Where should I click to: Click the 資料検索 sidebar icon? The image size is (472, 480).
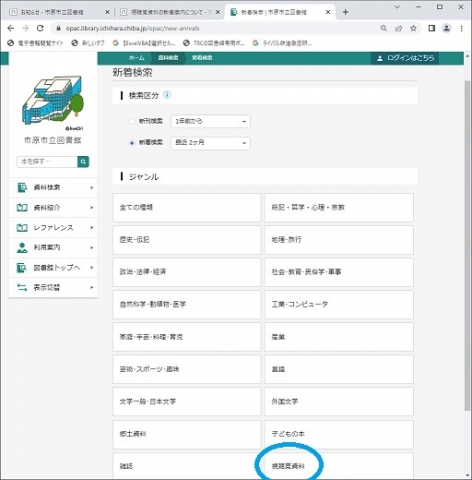(22, 188)
